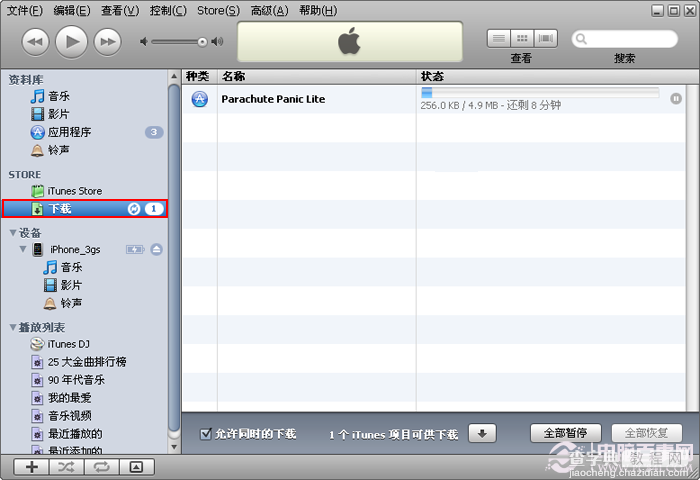This screenshot has width=700, height=480.
Task: Set max volume via loud speaker icon
Action: 217,42
